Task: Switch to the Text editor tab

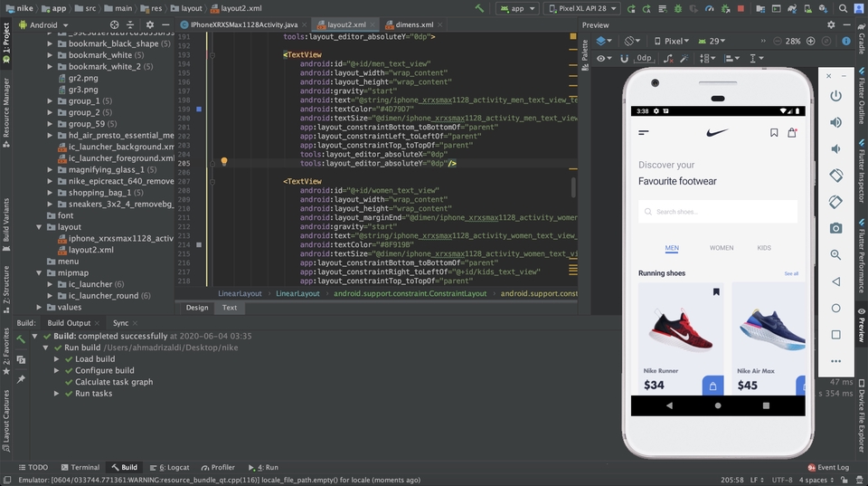Action: tap(229, 308)
